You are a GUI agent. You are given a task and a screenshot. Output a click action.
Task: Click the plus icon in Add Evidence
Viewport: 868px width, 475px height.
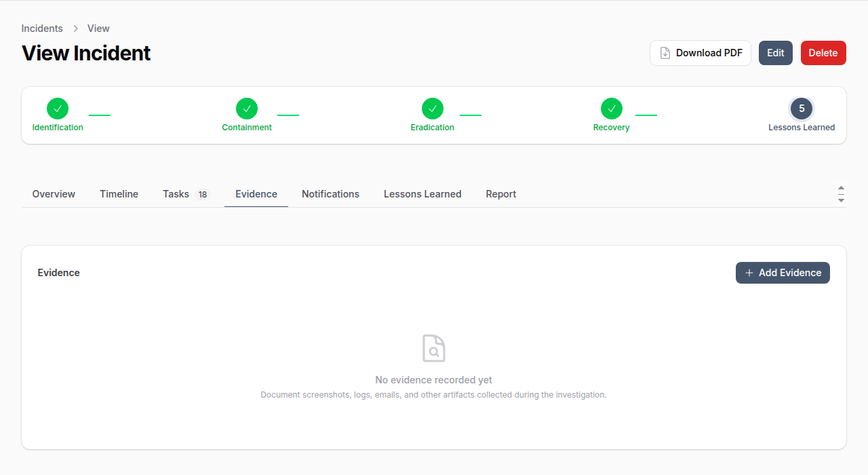tap(749, 273)
